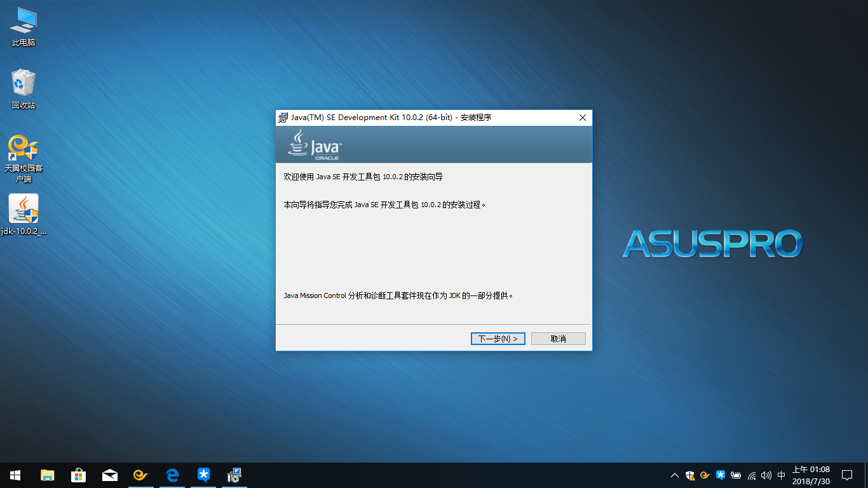Select the 天翼校园客户端 desktop shortcut
The height and width of the screenshot is (488, 868).
click(x=24, y=159)
